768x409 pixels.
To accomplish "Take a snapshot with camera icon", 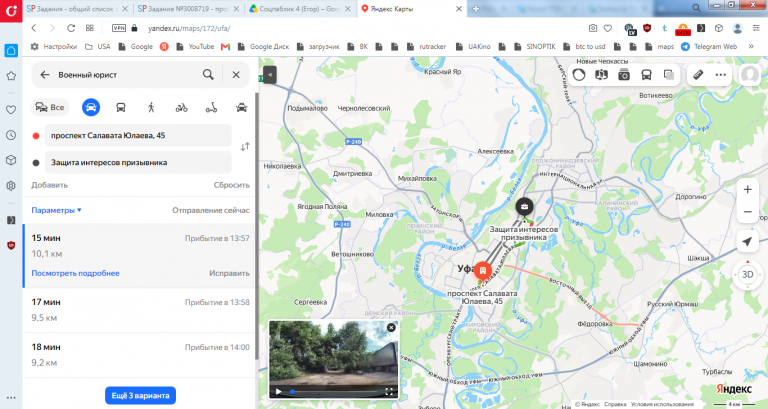I will [x=593, y=28].
